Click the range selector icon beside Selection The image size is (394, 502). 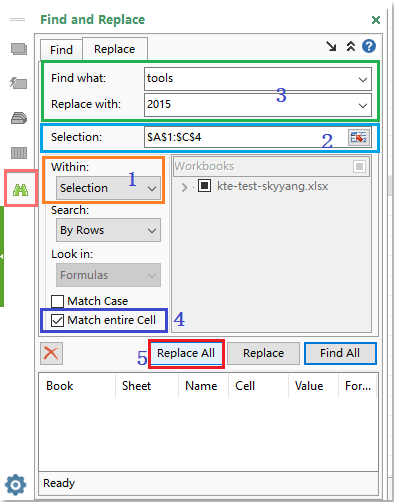click(359, 137)
